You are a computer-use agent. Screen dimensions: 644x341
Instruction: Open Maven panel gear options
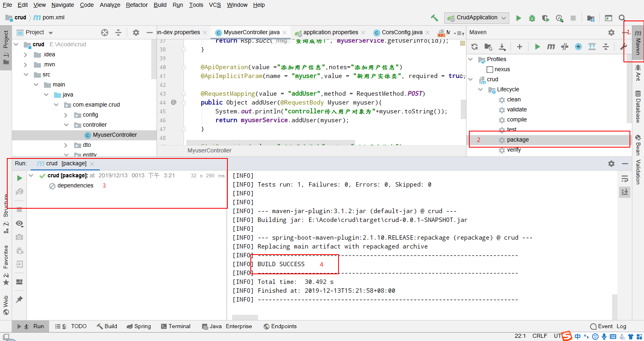pos(611,33)
